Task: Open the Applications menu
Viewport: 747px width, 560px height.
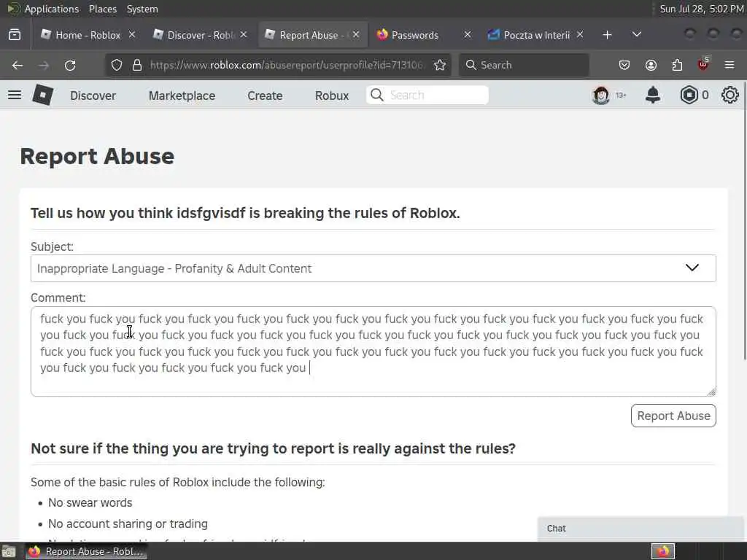Action: coord(52,9)
